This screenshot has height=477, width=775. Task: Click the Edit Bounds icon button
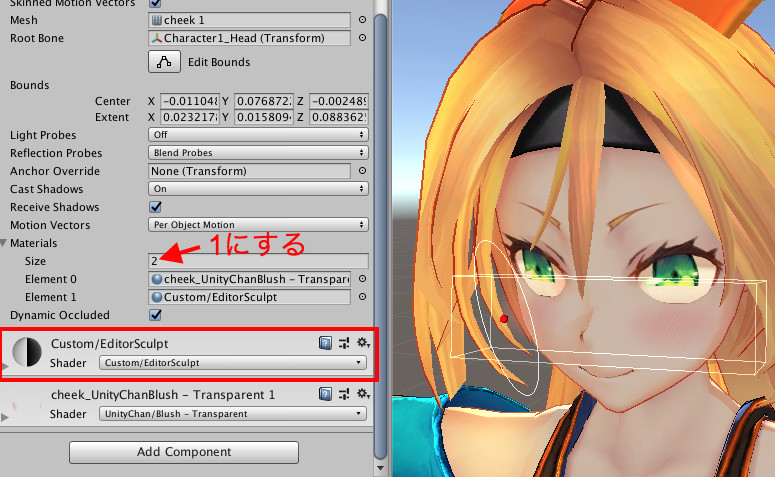pyautogui.click(x=164, y=62)
